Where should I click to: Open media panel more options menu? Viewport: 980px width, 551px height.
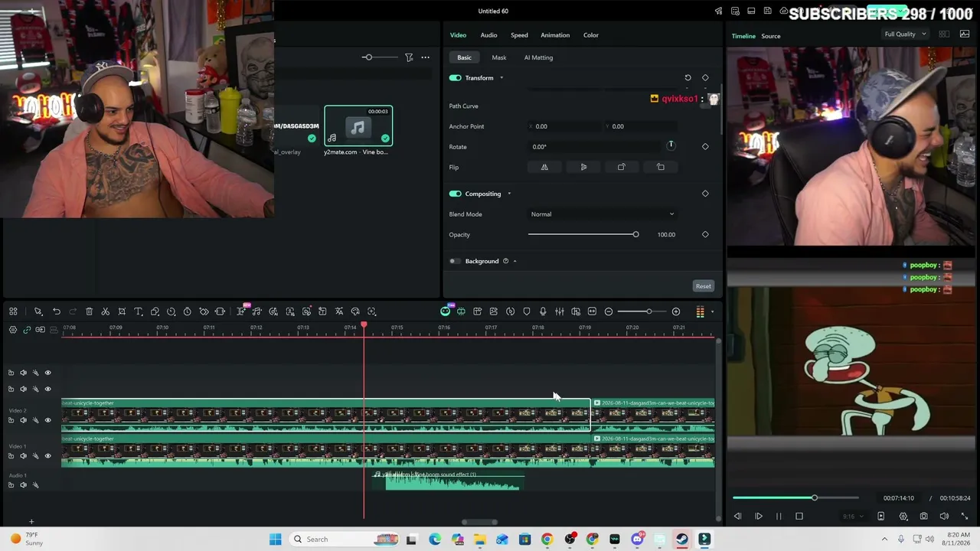pyautogui.click(x=426, y=57)
